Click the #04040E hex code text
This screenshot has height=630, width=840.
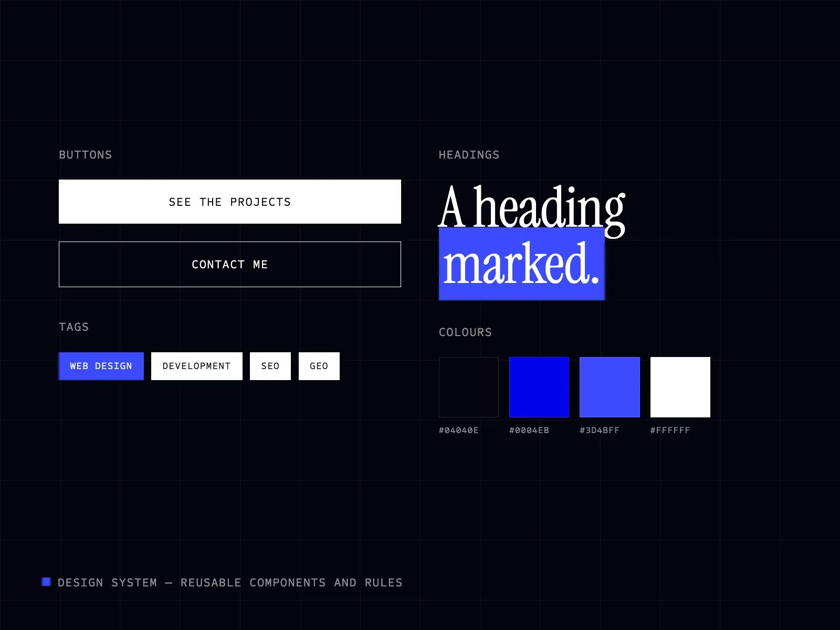(459, 430)
